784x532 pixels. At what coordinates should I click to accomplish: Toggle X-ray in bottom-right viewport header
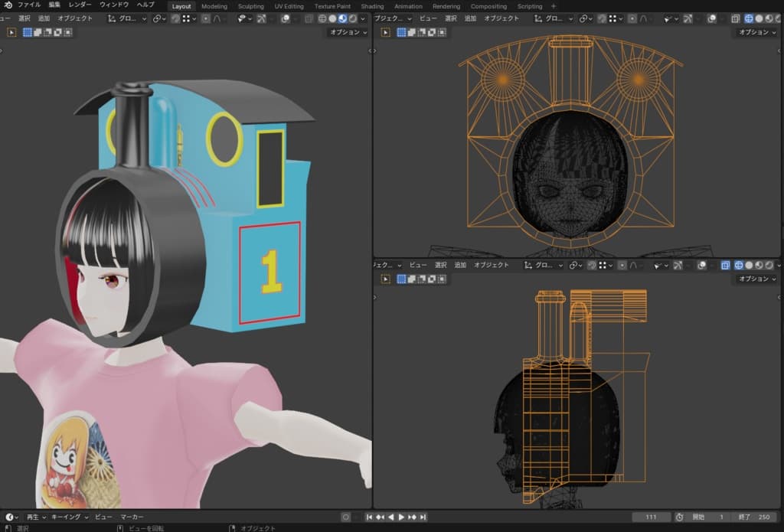[x=725, y=266]
